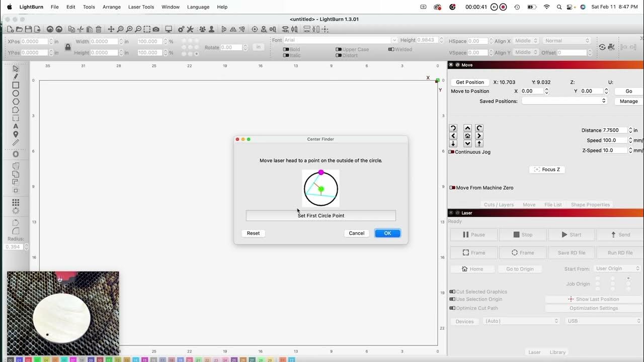644x362 pixels.
Task: Open Align Y Middle dropdown
Action: click(526, 52)
